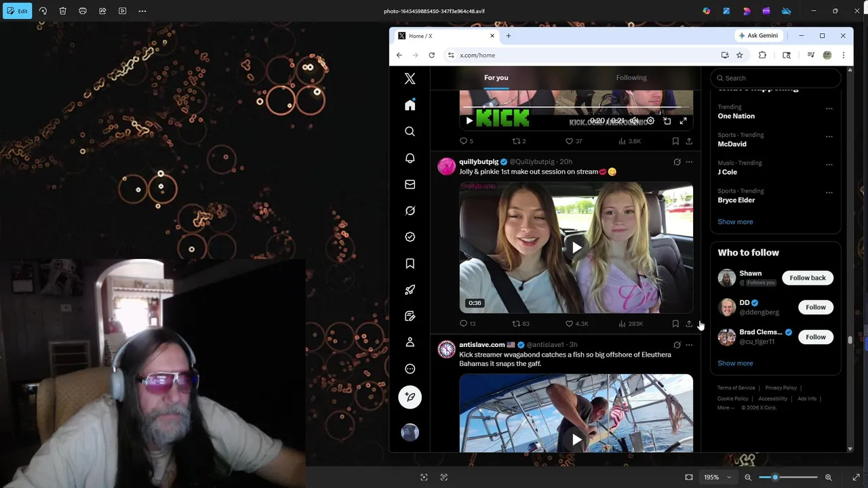Screen dimensions: 868x488
Task: Open More circle icon in X sidebar
Action: coord(410,369)
